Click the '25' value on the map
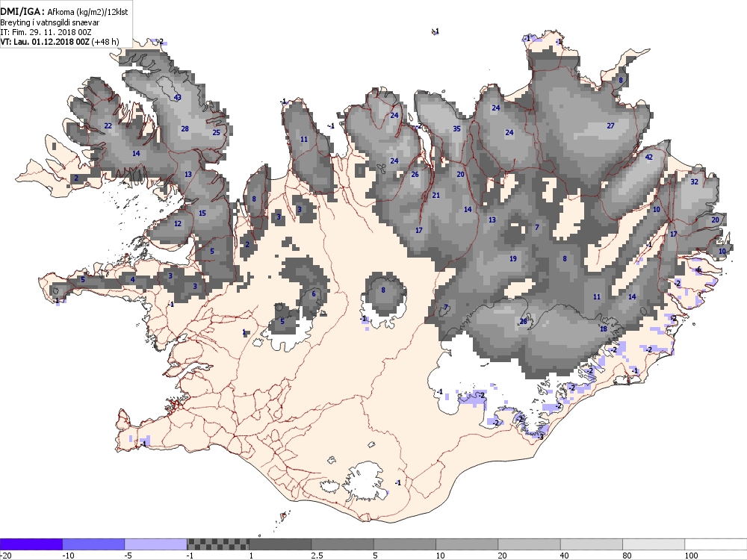The image size is (747, 560). coord(217,132)
